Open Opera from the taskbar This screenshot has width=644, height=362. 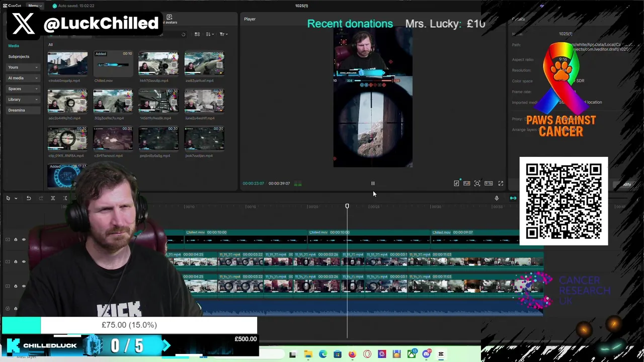tap(367, 354)
